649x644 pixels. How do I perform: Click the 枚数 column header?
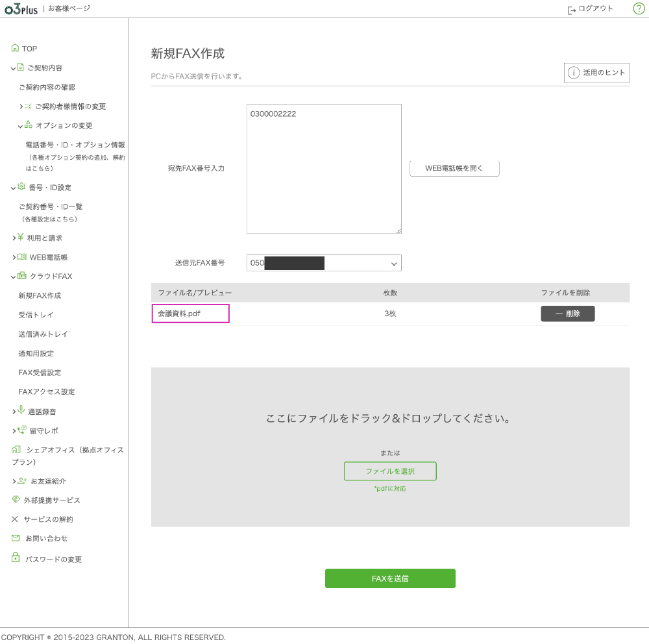pyautogui.click(x=390, y=293)
